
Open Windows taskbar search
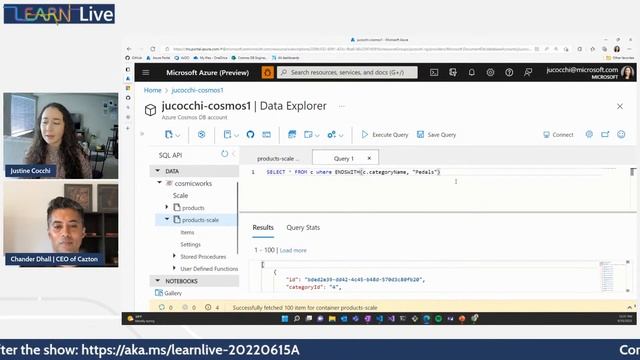click(x=297, y=319)
